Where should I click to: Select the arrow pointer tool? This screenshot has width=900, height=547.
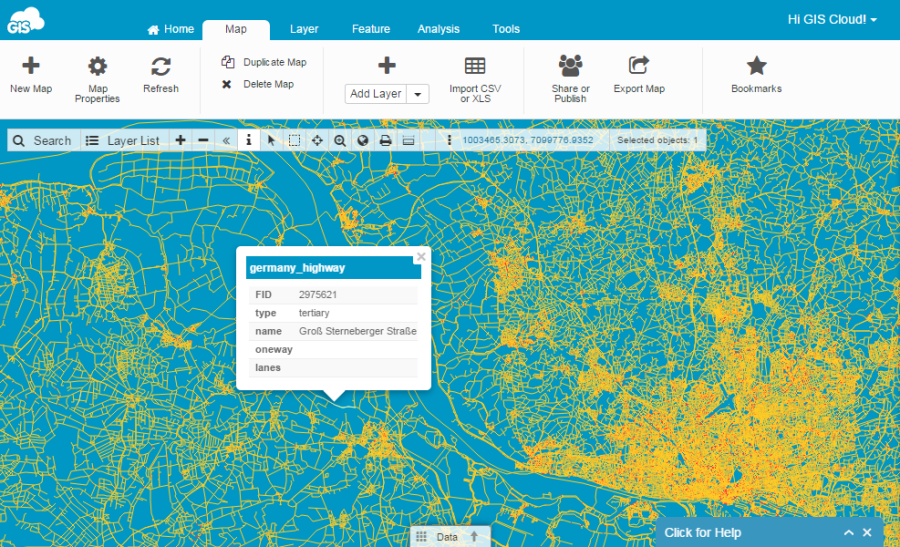point(271,141)
